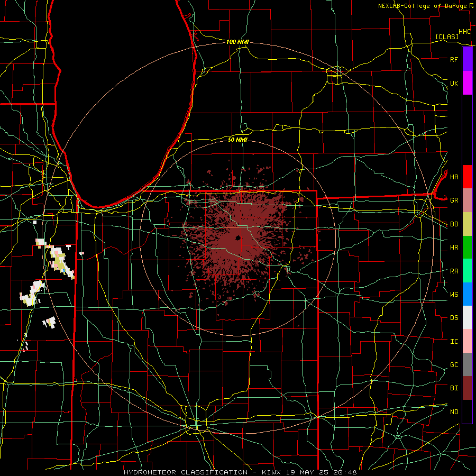Click the UK legend label
Viewport: 476px width, 476px height.
pos(454,83)
